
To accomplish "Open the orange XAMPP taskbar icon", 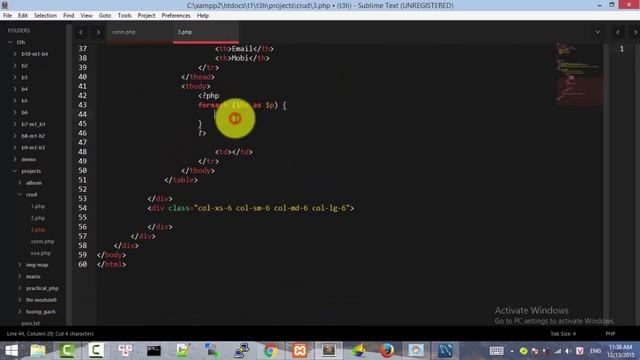I will click(300, 351).
